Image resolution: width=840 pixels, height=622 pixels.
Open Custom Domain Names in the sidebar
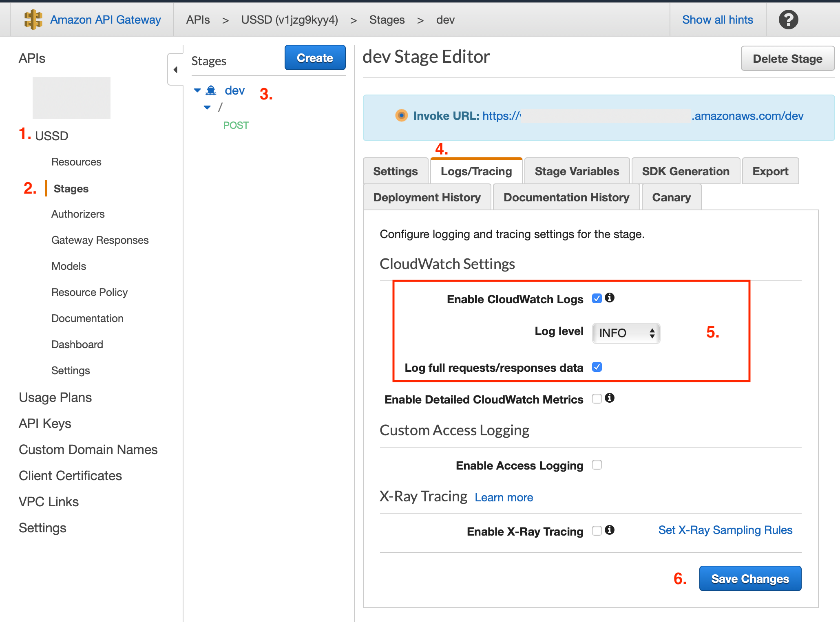coord(88,450)
